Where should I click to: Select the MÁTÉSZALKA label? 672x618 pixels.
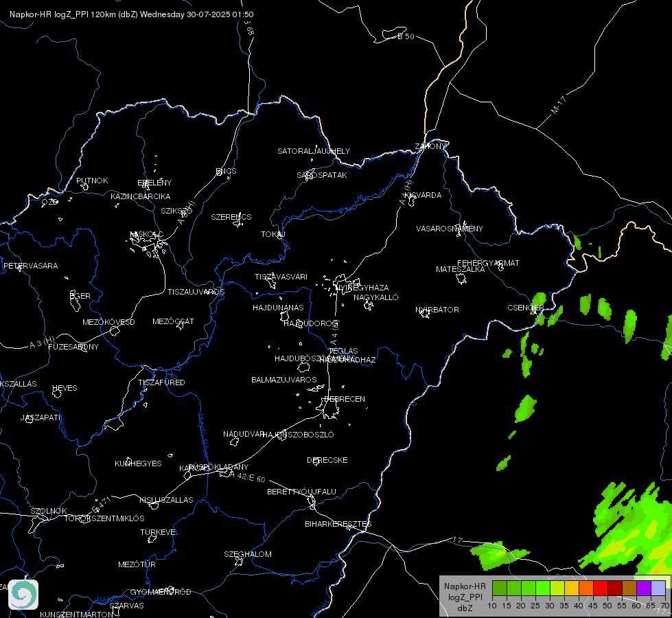[461, 269]
